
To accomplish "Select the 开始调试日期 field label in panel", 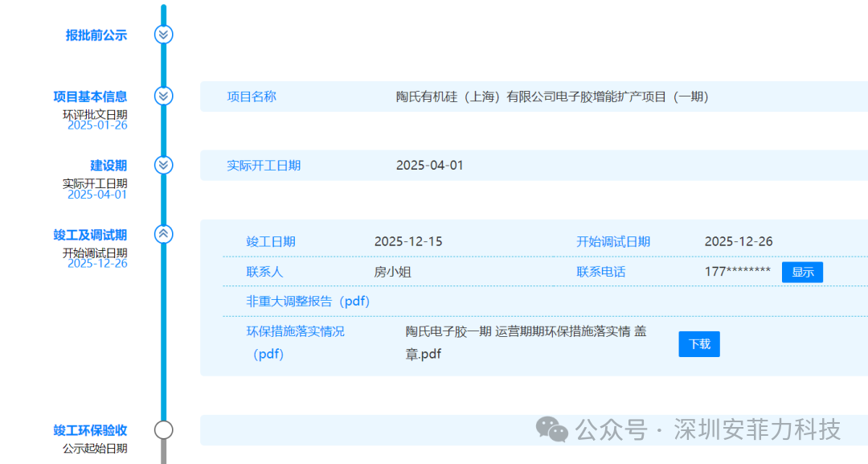I will click(612, 241).
